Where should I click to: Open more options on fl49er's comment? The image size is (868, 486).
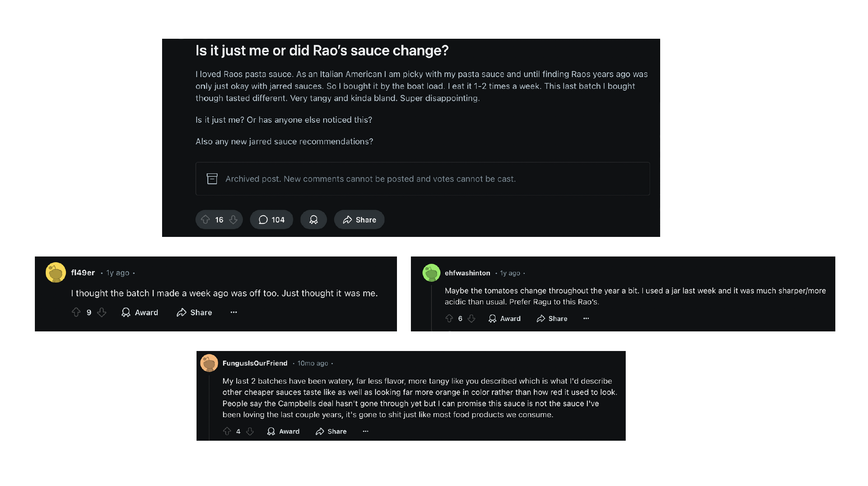point(234,312)
